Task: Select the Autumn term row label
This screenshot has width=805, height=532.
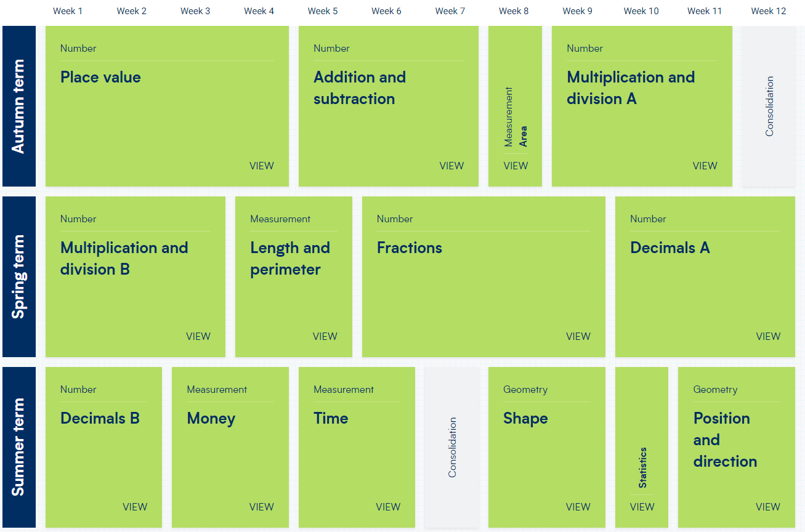Action: [19, 106]
